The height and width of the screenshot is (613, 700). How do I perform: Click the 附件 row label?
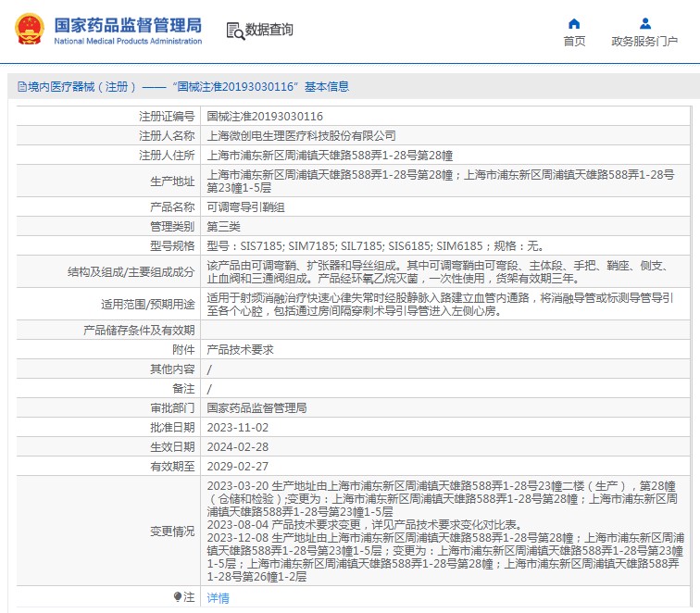[183, 350]
